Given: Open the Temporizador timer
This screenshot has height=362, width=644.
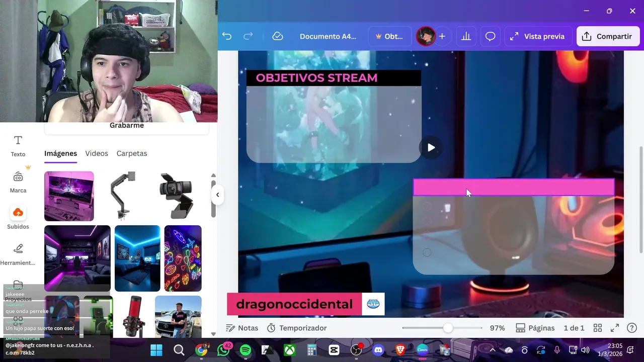Looking at the screenshot, I should pyautogui.click(x=297, y=328).
